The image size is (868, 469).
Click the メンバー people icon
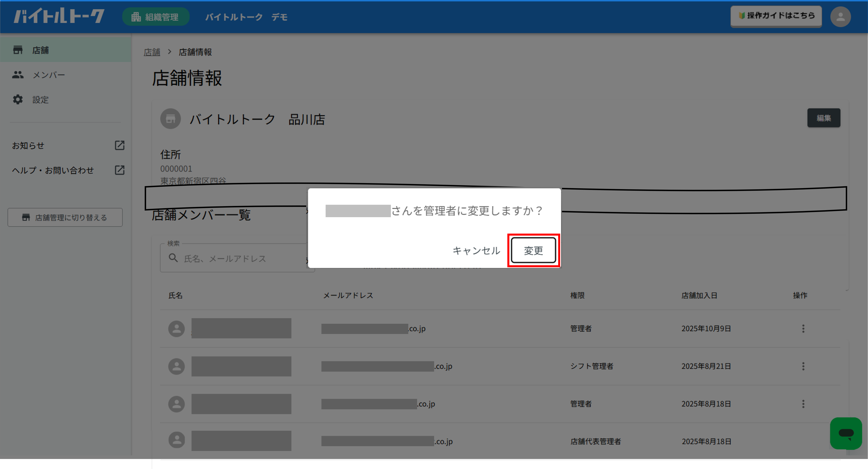tap(18, 75)
